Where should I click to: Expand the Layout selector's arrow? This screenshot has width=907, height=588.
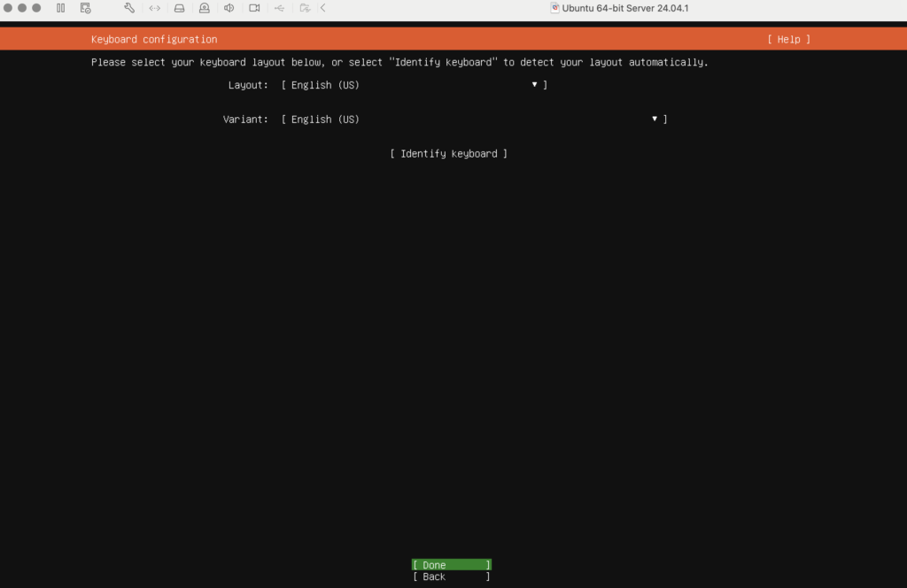click(534, 84)
